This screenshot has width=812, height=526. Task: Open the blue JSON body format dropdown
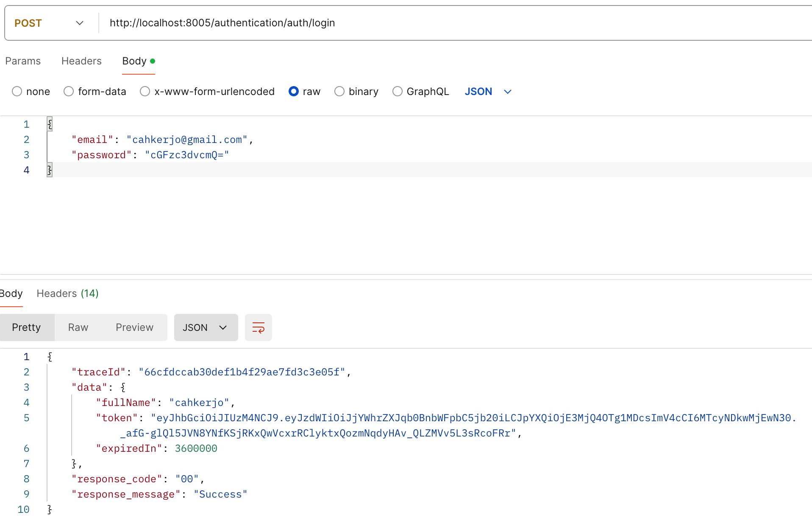click(488, 92)
